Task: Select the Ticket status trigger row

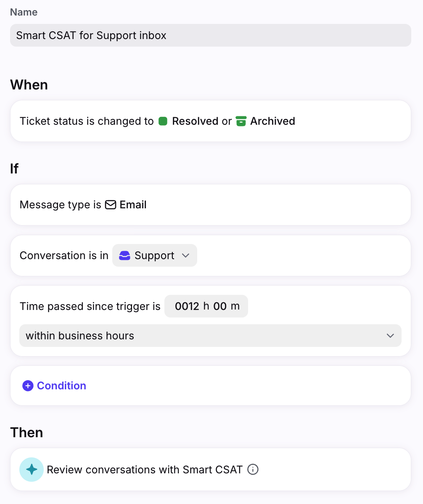Action: [x=210, y=121]
